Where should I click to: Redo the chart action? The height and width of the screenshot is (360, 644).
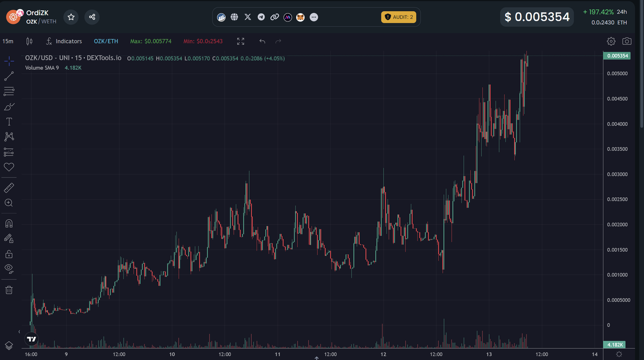coord(278,41)
